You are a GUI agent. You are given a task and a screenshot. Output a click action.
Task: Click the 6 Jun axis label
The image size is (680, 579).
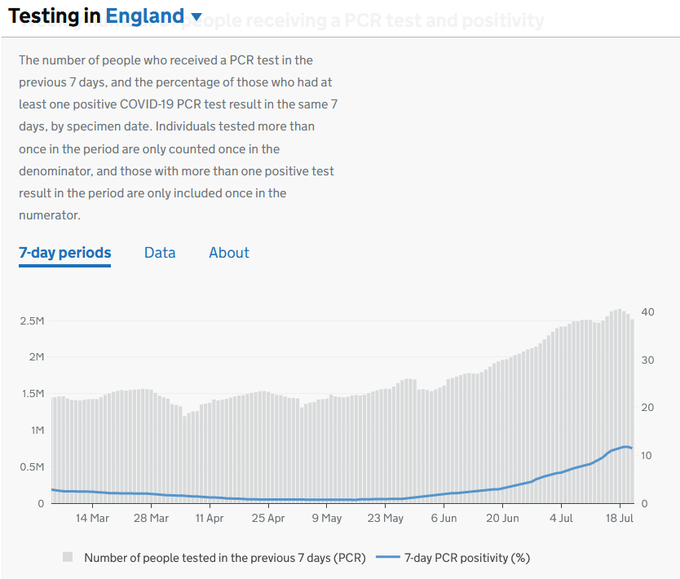(444, 519)
